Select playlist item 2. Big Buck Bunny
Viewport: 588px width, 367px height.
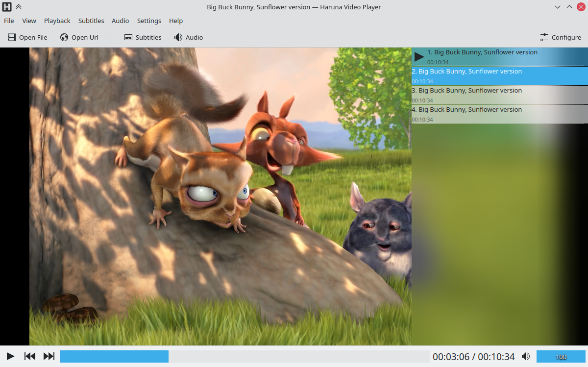[x=500, y=76]
